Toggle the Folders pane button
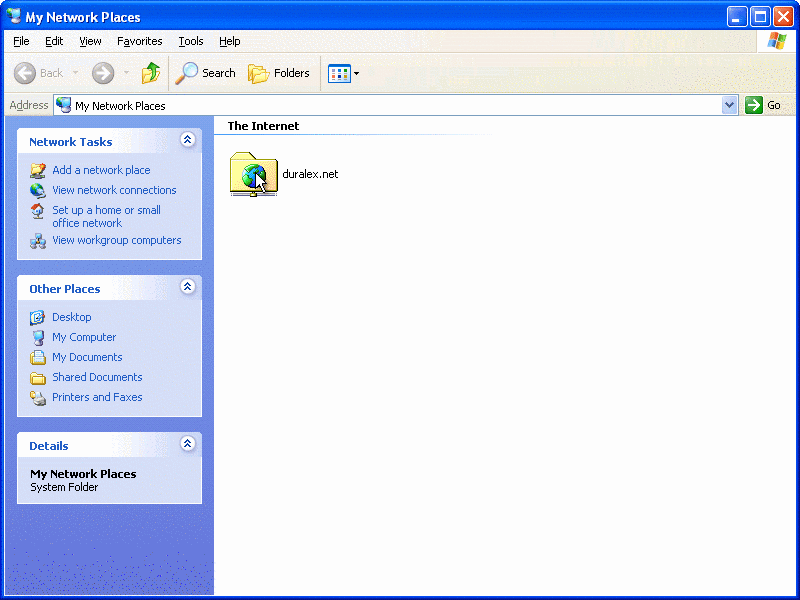 coord(279,73)
